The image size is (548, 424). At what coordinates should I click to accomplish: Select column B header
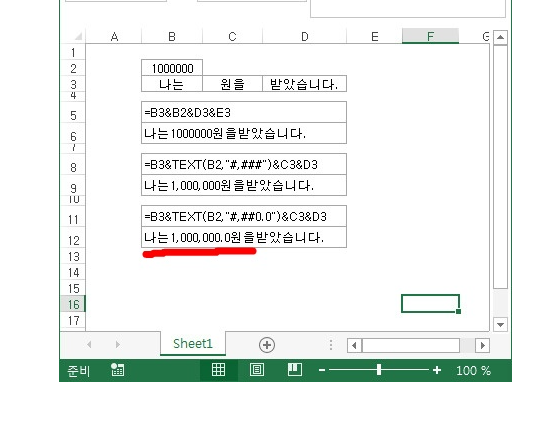pos(172,36)
